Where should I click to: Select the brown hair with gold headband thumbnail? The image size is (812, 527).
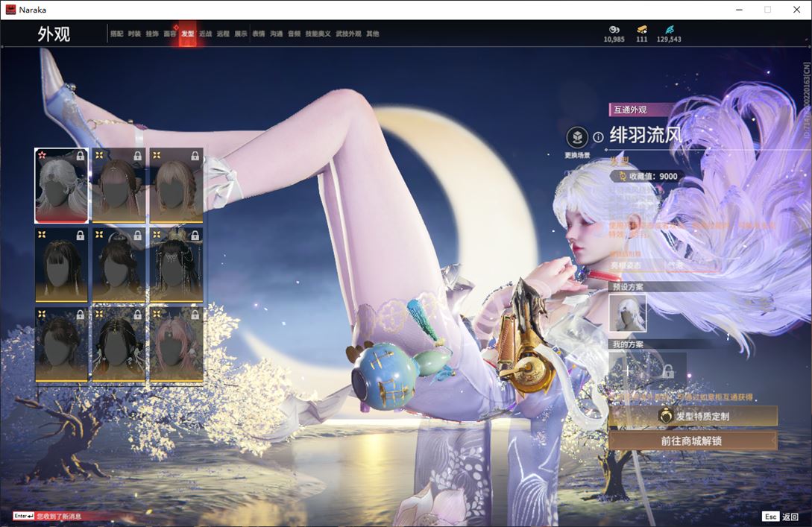point(119,186)
